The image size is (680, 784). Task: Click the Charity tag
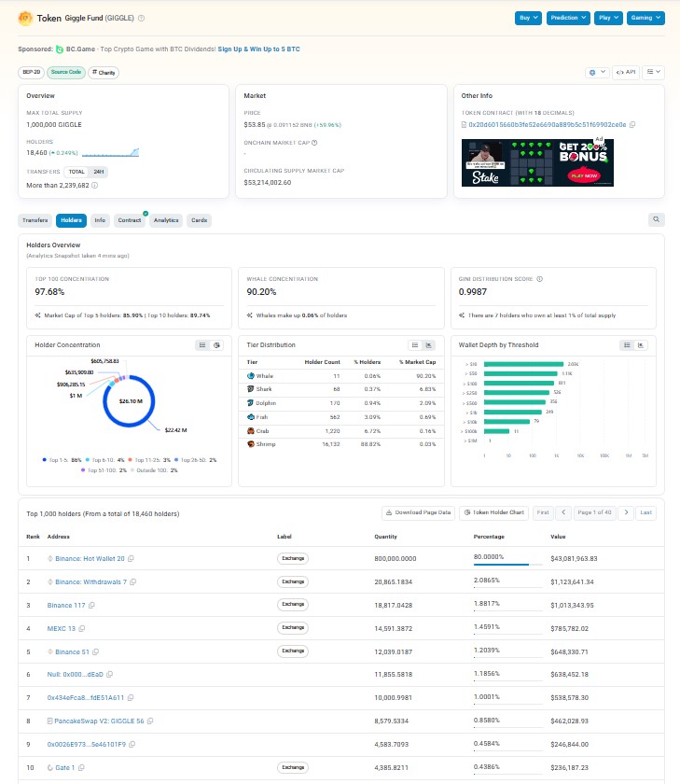pos(104,73)
